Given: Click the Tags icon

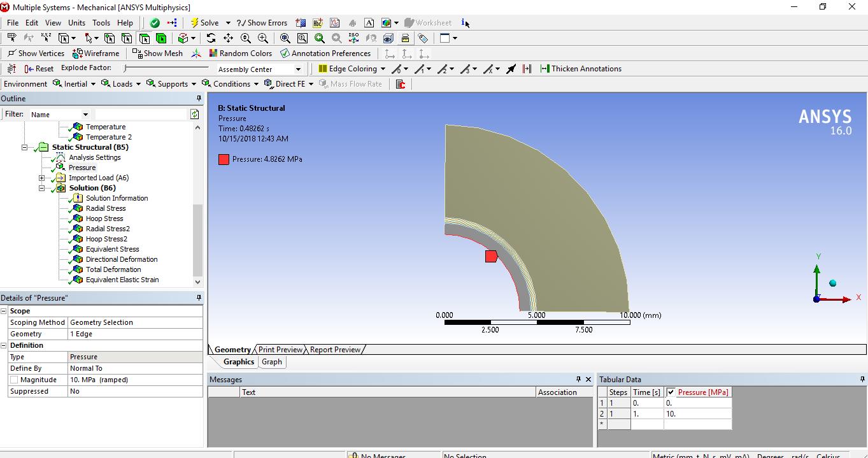Looking at the screenshot, I should (423, 38).
